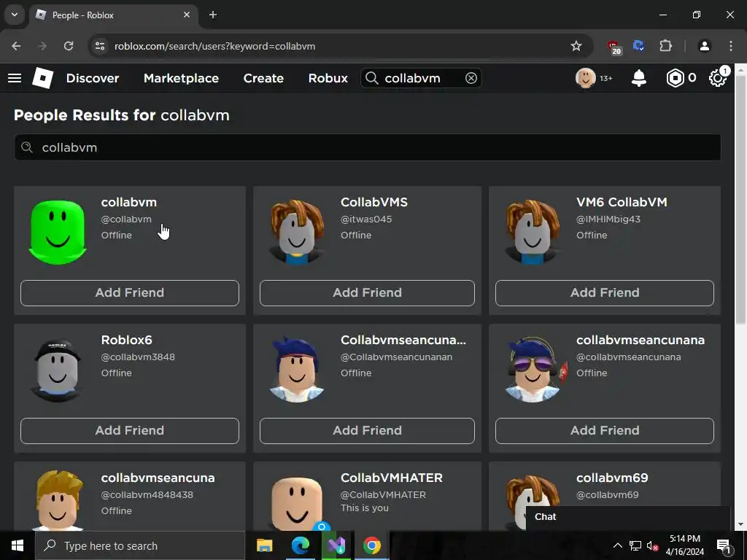
Task: Click the blue shield extension icon
Action: (638, 46)
